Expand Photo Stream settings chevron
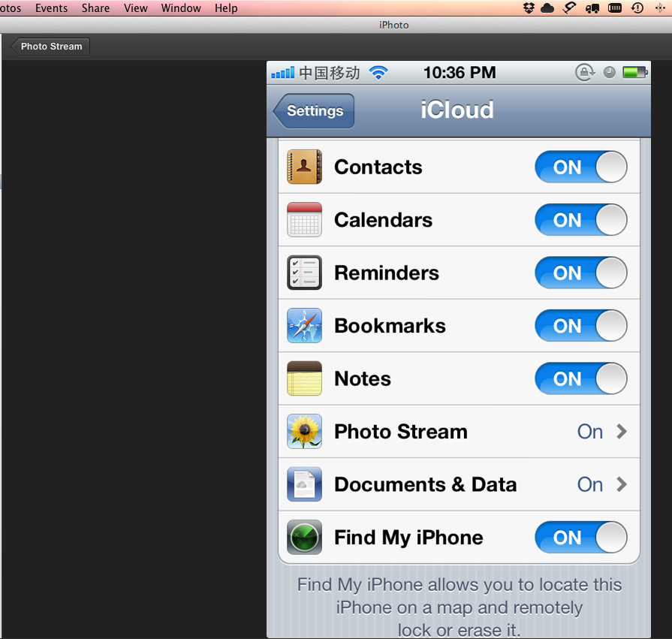Screen dimensions: 672x639 (622, 431)
